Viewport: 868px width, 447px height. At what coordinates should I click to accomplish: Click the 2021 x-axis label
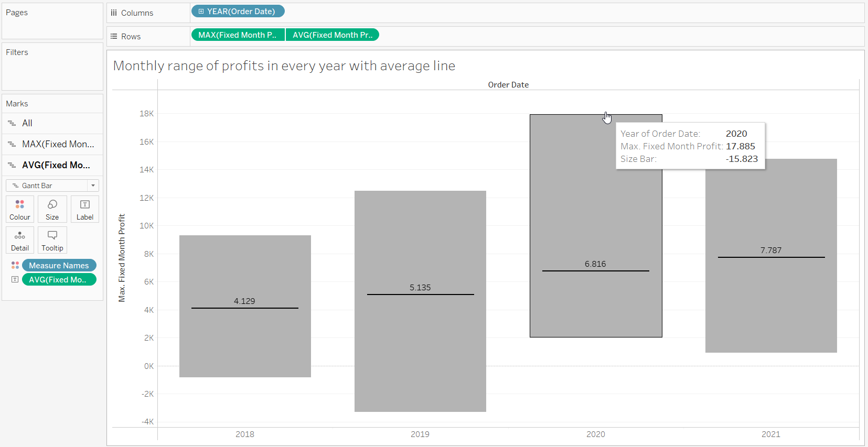click(x=771, y=434)
